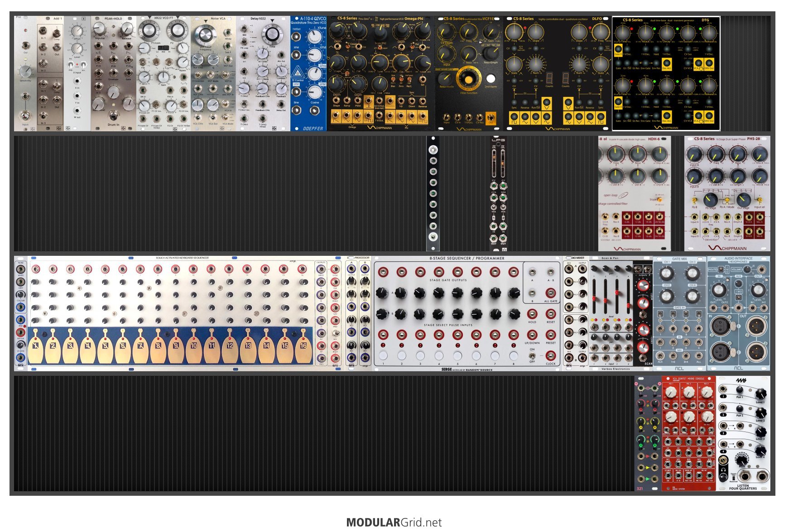Flip the ON/OFF switch on the 8-Stage Sequencer
789x532 pixels.
click(532, 355)
